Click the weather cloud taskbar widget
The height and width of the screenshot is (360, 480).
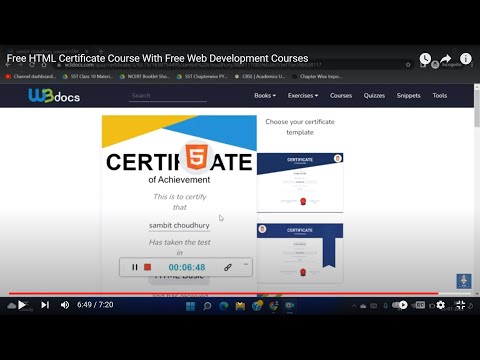[11, 305]
